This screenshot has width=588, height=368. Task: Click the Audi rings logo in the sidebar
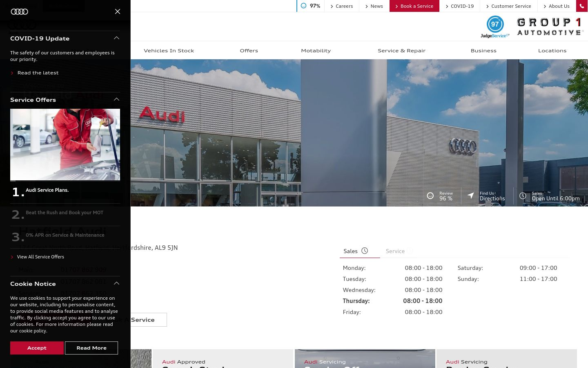(19, 11)
